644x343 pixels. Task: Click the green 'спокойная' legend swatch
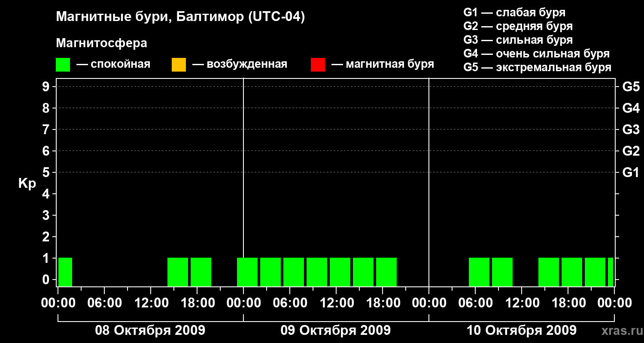63,65
